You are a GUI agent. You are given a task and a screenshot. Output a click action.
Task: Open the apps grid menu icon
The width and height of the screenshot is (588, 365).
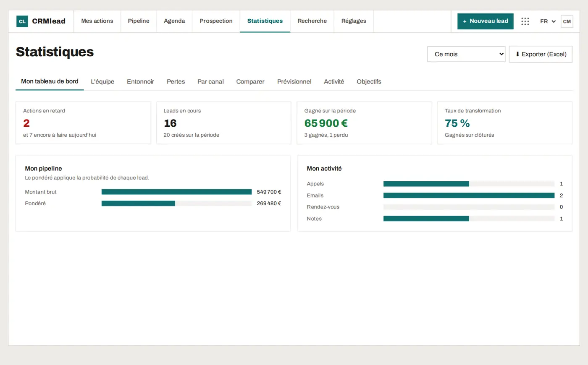525,21
